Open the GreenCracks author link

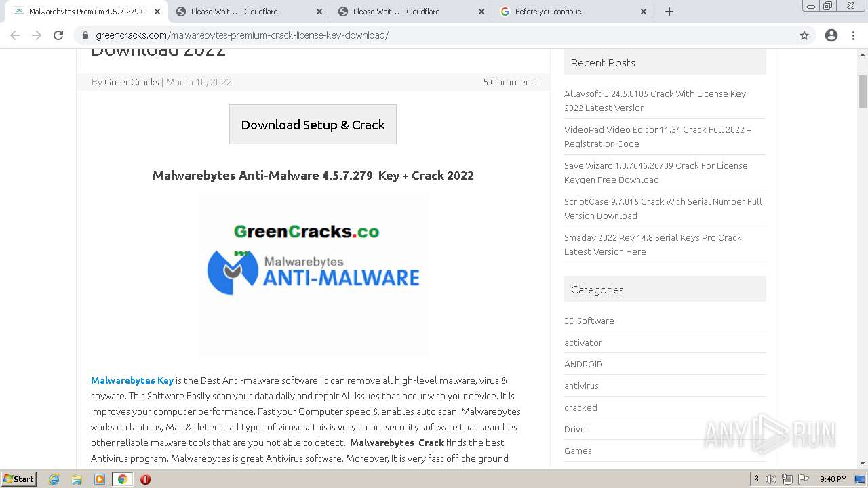[x=132, y=82]
